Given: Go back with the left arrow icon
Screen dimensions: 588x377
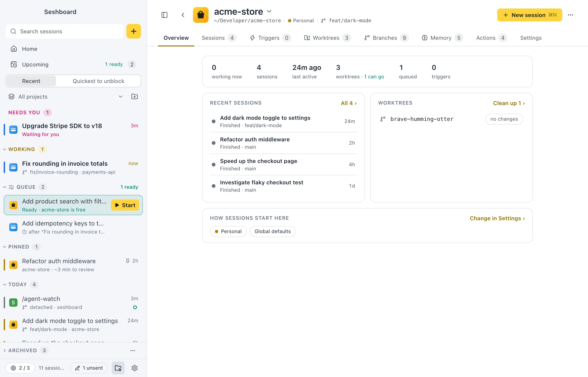Looking at the screenshot, I should pos(183,15).
